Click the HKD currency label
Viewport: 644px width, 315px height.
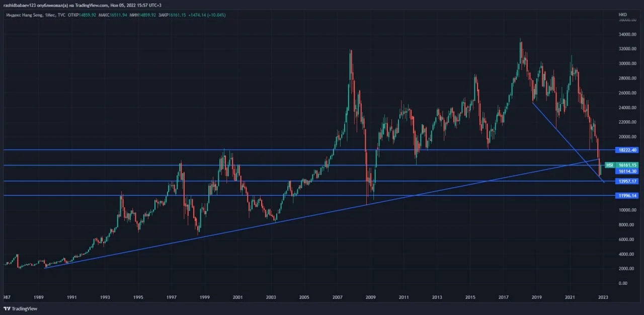click(x=622, y=15)
